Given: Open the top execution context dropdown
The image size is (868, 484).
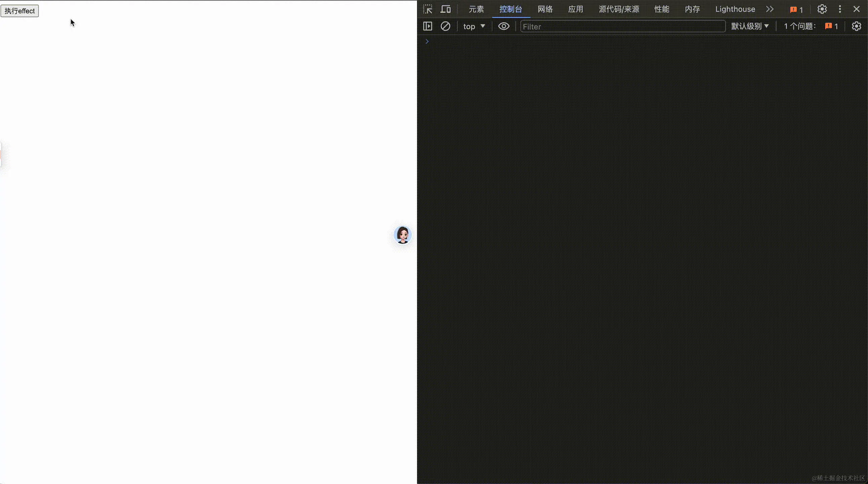Looking at the screenshot, I should click(474, 26).
